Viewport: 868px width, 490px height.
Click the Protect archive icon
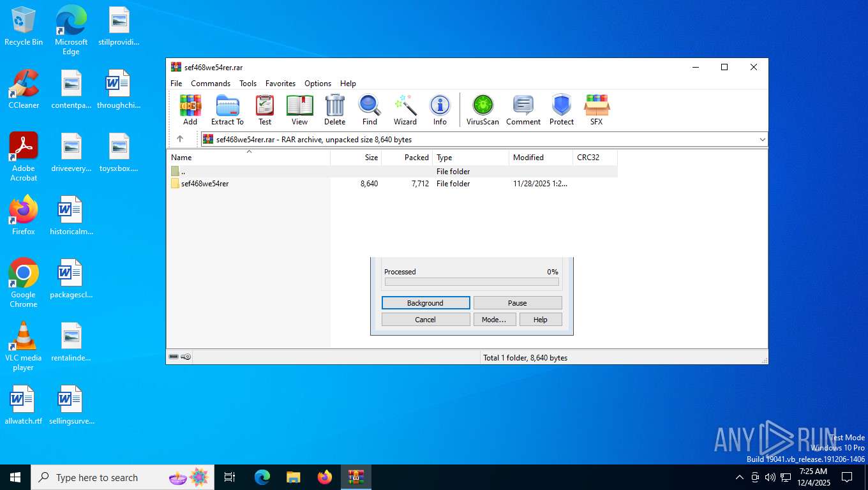click(562, 110)
